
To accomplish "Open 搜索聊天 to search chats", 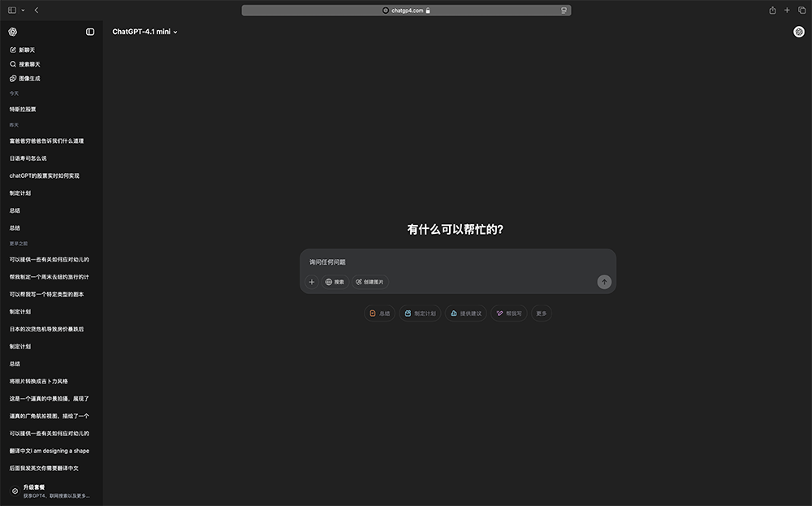I will (x=25, y=64).
